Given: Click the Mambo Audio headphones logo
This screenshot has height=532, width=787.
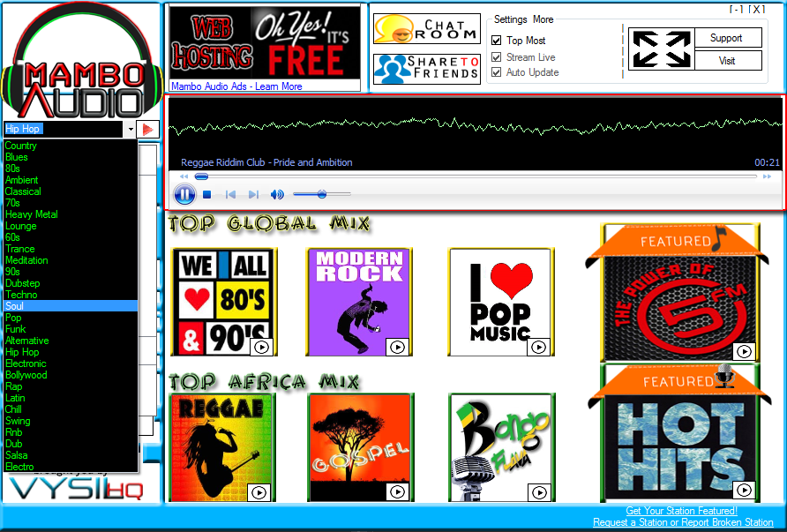Looking at the screenshot, I should pyautogui.click(x=82, y=61).
